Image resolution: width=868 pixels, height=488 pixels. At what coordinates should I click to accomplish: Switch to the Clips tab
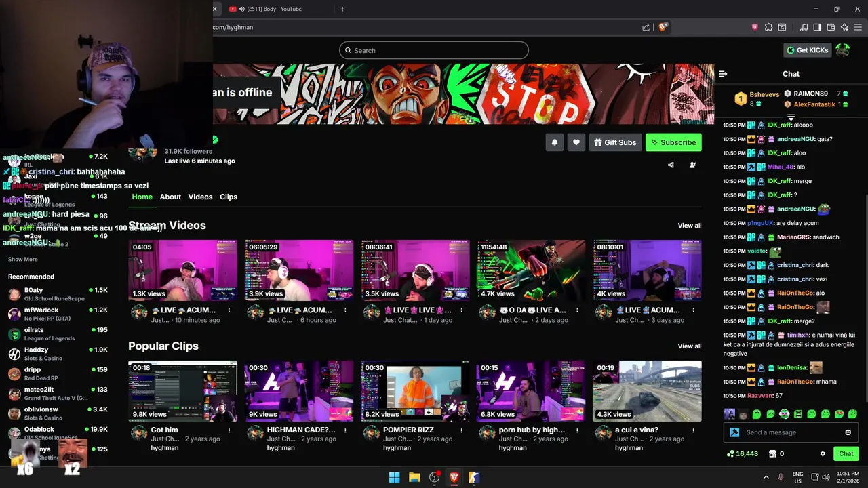229,197
